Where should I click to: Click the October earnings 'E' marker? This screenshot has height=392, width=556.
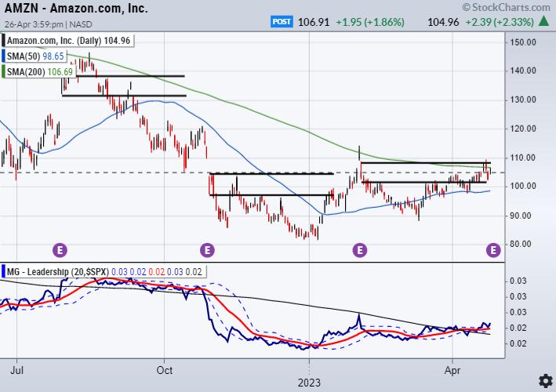pyautogui.click(x=207, y=250)
